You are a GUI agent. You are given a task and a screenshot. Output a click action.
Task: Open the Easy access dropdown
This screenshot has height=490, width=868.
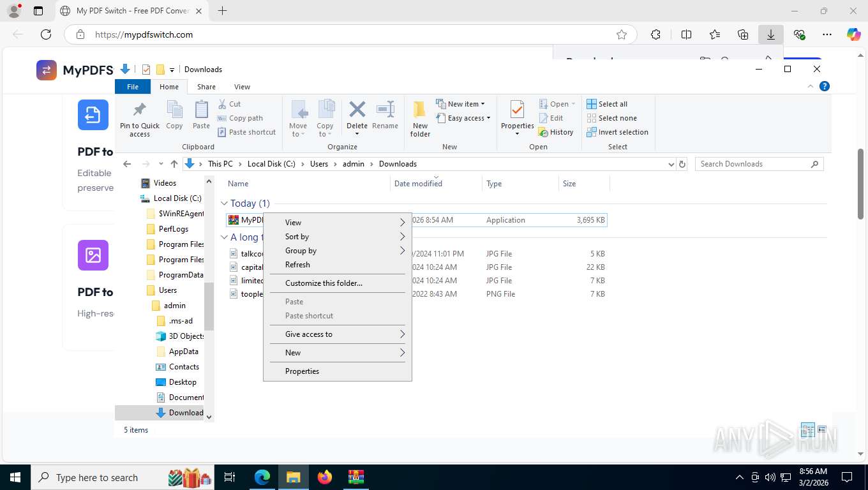click(463, 118)
